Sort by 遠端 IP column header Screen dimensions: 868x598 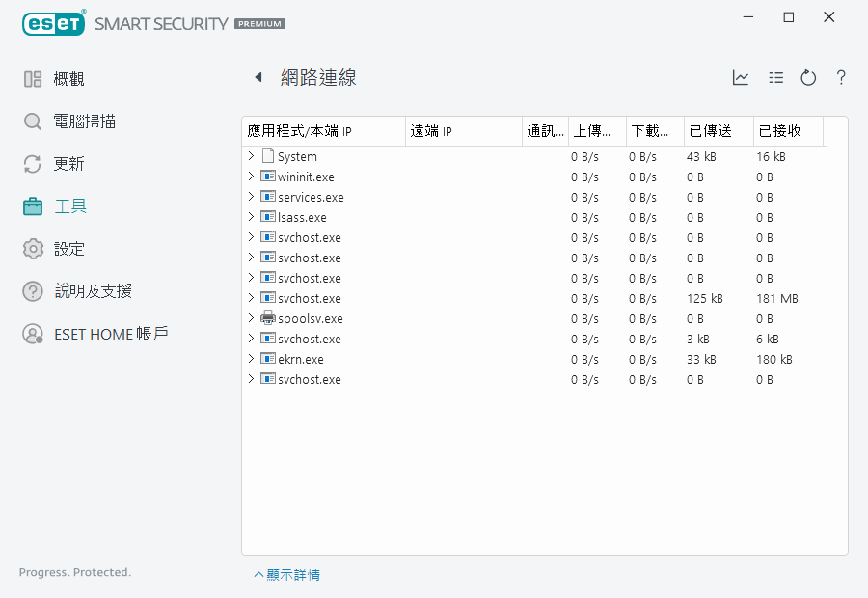tap(432, 131)
